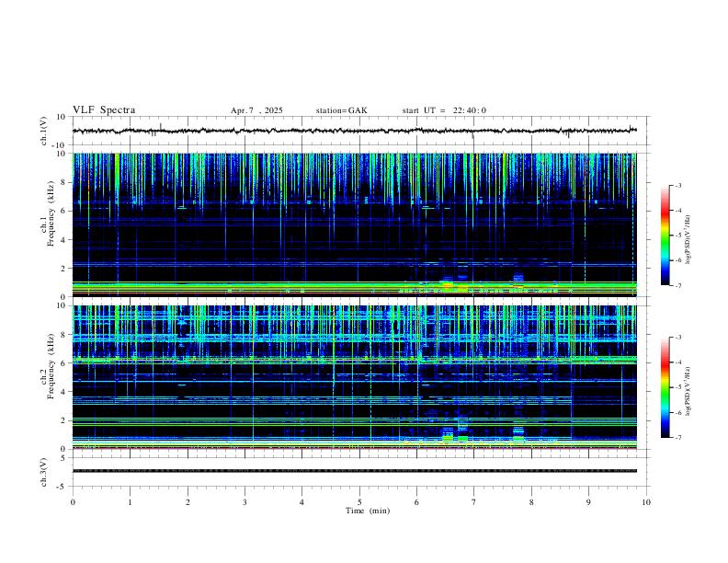Click the "-5" tick on ch.1 colorbar
728x563 pixels.
tap(677, 236)
